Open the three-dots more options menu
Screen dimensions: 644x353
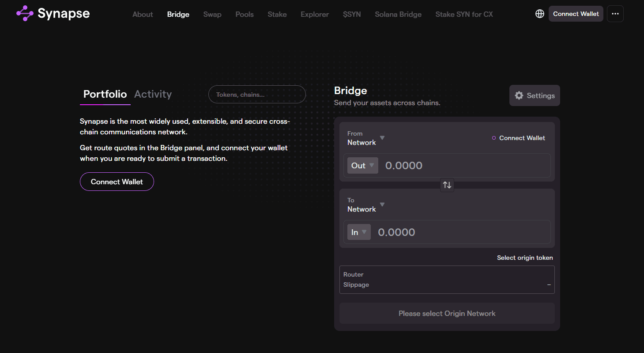tap(615, 14)
